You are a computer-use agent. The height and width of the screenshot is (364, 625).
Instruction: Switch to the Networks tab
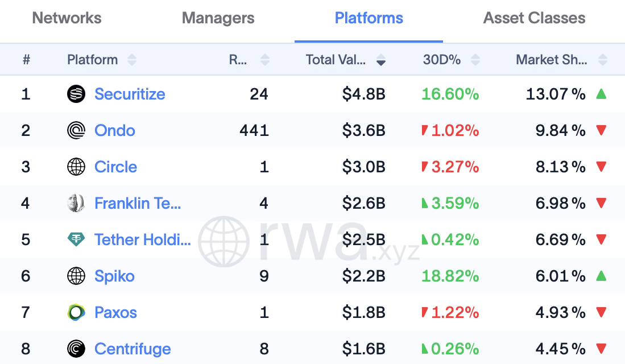point(67,18)
